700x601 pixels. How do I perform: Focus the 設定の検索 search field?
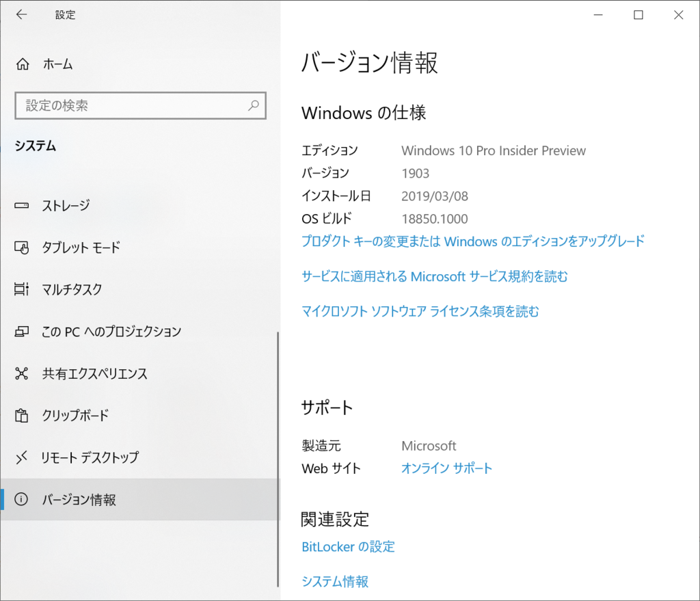140,106
